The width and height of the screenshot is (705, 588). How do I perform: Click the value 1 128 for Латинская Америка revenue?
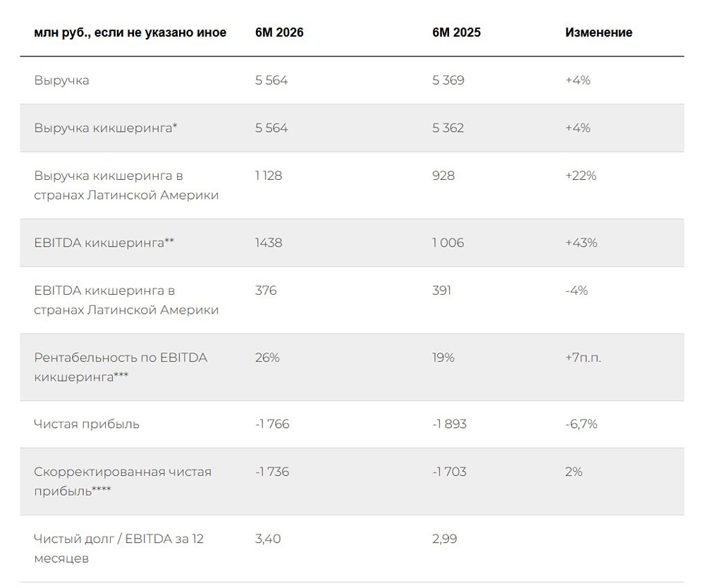269,176
